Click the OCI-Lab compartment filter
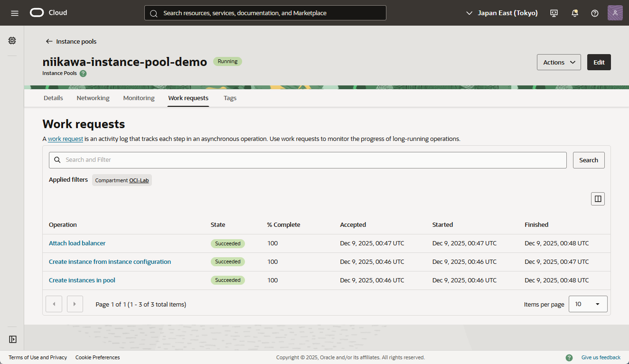Viewport: 629px width, 364px height. (139, 180)
